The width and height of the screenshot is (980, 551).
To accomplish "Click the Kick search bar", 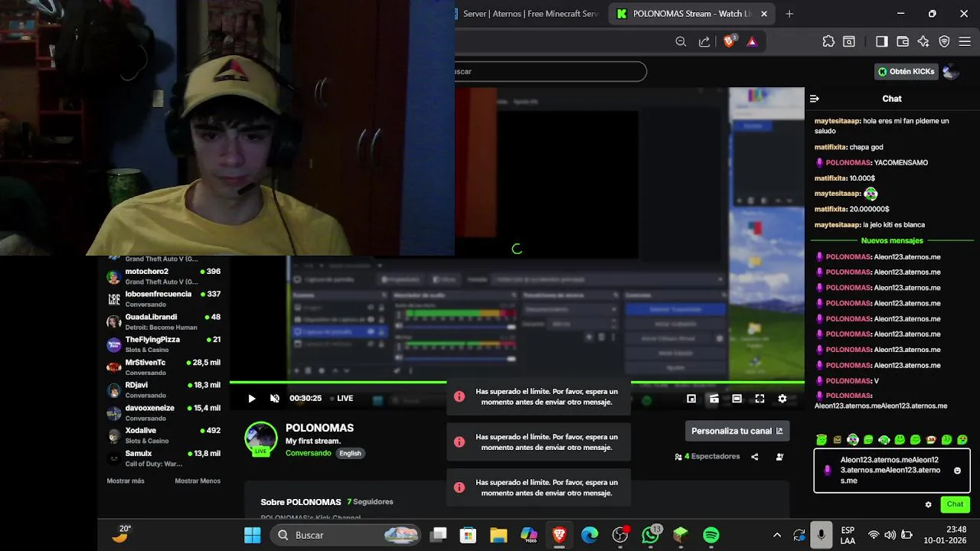I will pos(550,71).
